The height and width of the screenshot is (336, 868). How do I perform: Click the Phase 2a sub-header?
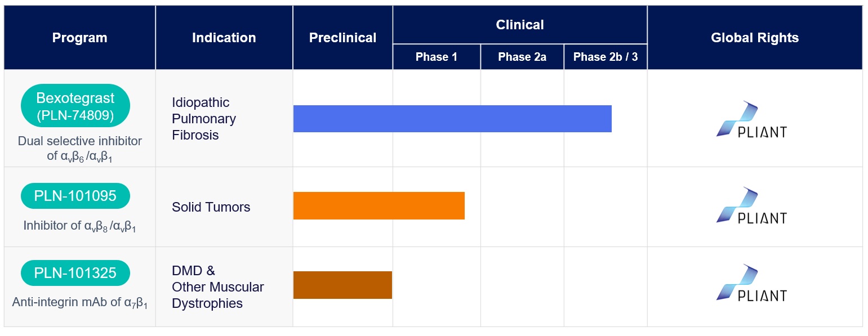(x=522, y=57)
